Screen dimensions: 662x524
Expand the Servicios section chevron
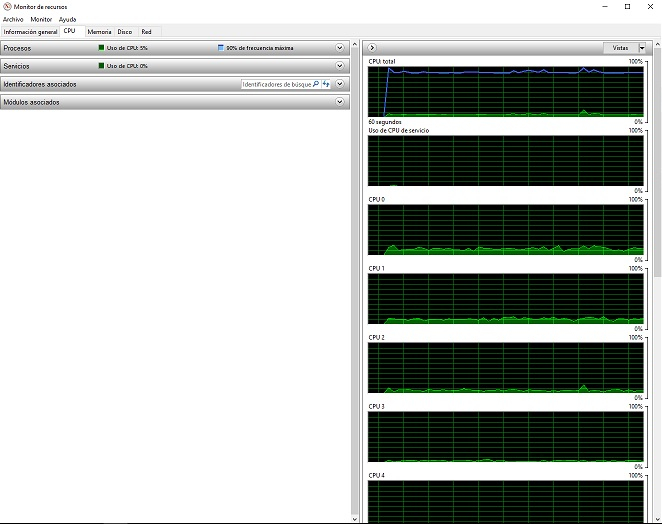click(x=340, y=66)
